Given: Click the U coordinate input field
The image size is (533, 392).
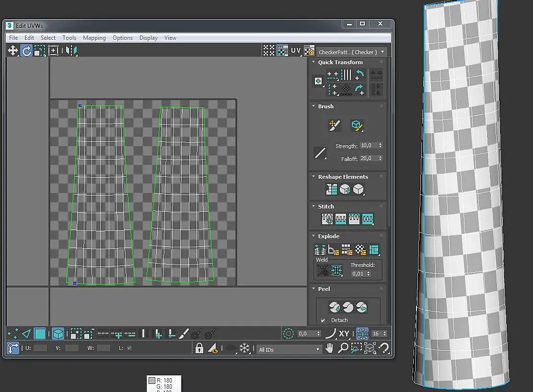Looking at the screenshot, I should (40, 348).
